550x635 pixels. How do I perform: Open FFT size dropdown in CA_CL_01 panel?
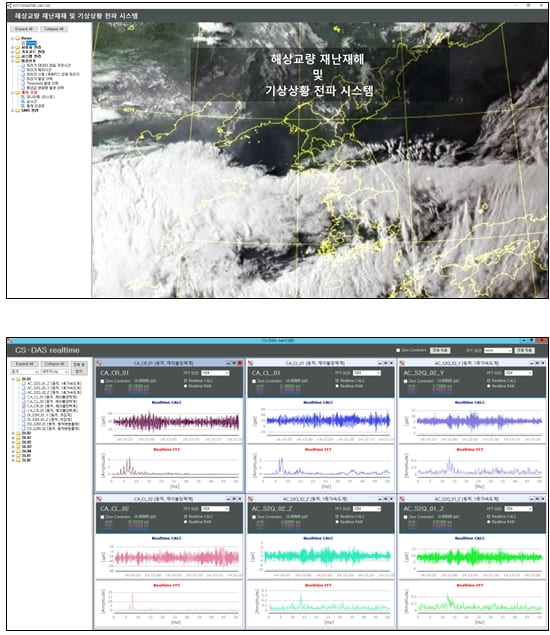(x=367, y=373)
